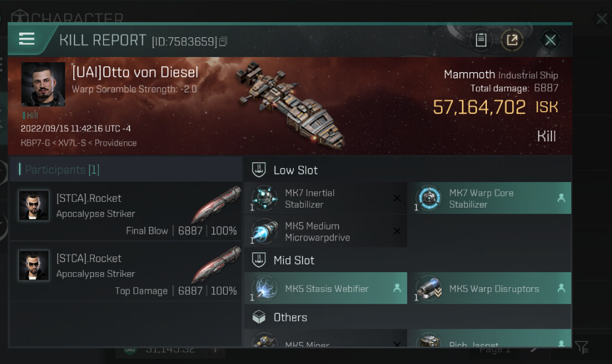612x364 pixels.
Task: Click the MK5 Medium Microwarpdrive module
Action: pos(326,231)
